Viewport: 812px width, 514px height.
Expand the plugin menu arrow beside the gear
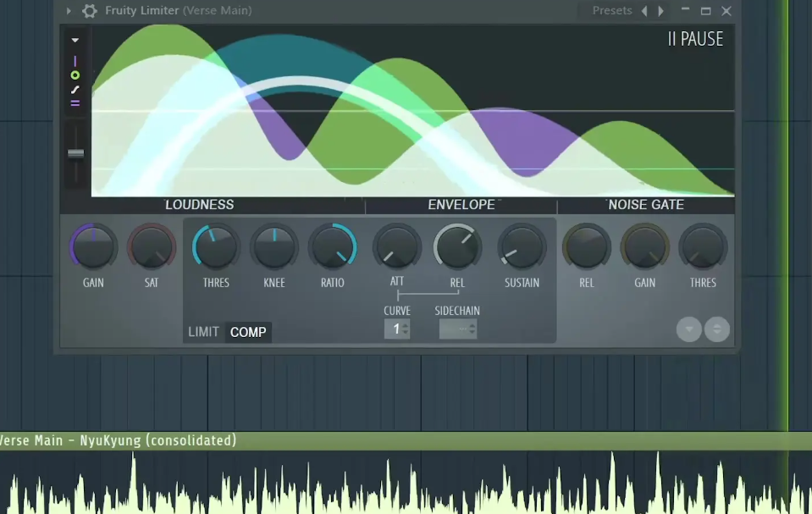click(x=69, y=11)
